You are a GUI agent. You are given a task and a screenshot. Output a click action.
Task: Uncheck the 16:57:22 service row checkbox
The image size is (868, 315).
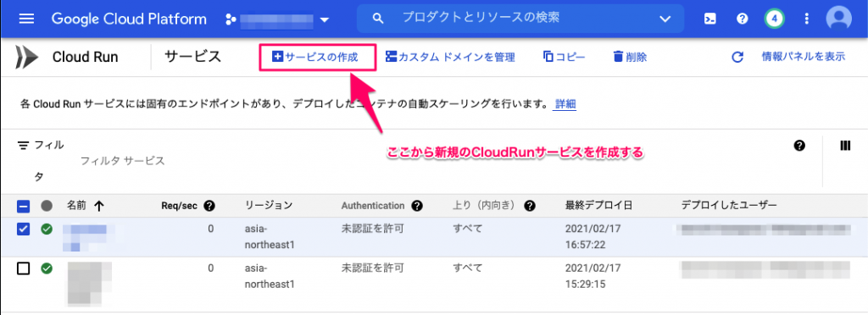click(x=23, y=229)
